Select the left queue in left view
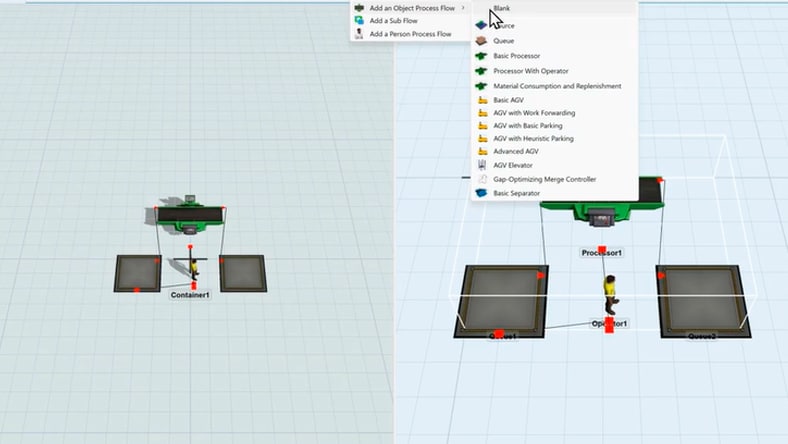The width and height of the screenshot is (788, 444). click(138, 274)
